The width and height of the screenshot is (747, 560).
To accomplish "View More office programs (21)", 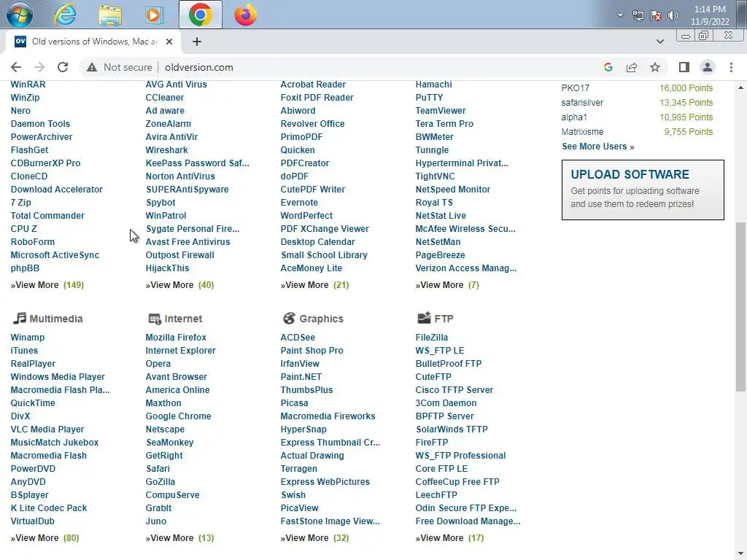I will point(314,285).
